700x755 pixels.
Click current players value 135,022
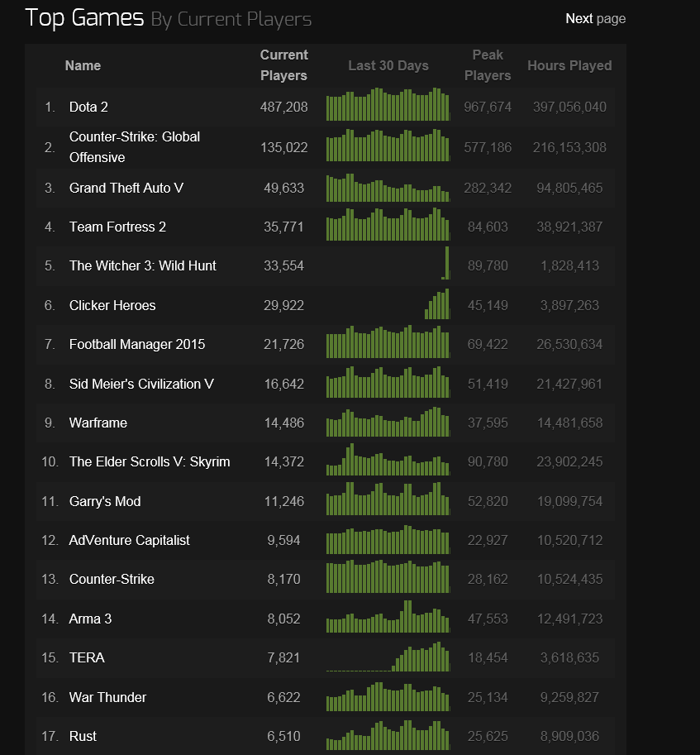point(283,147)
